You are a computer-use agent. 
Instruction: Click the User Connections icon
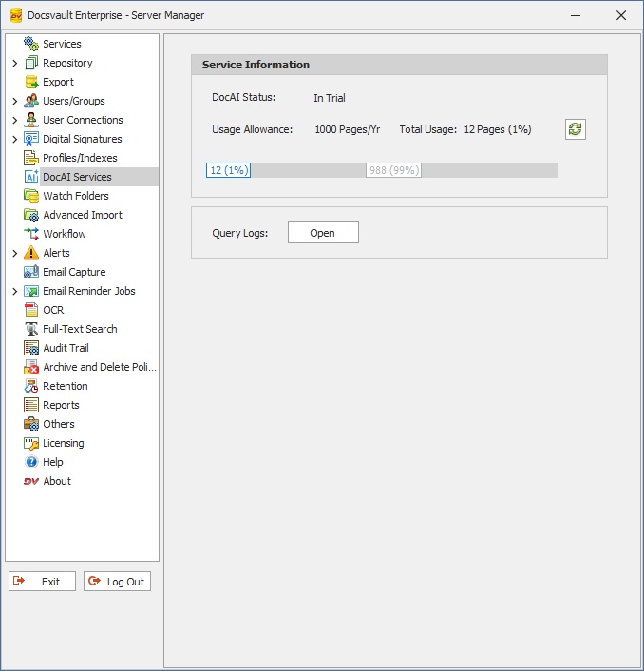click(x=30, y=120)
